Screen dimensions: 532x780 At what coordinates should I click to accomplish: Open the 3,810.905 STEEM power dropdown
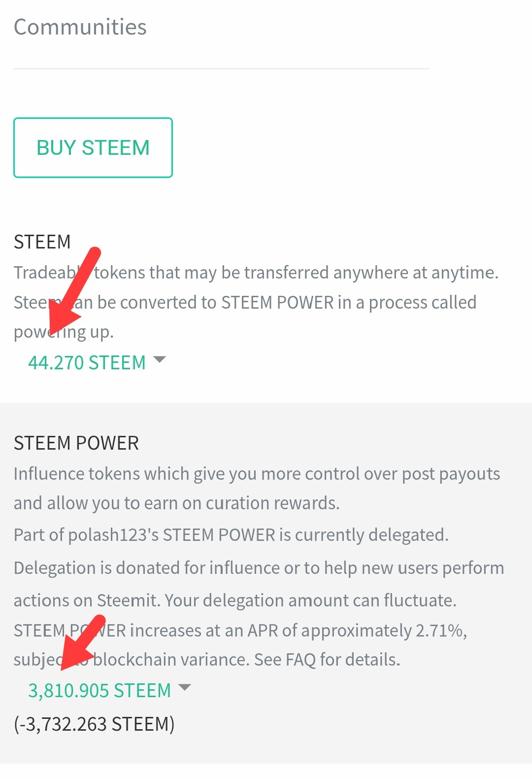pos(100,690)
